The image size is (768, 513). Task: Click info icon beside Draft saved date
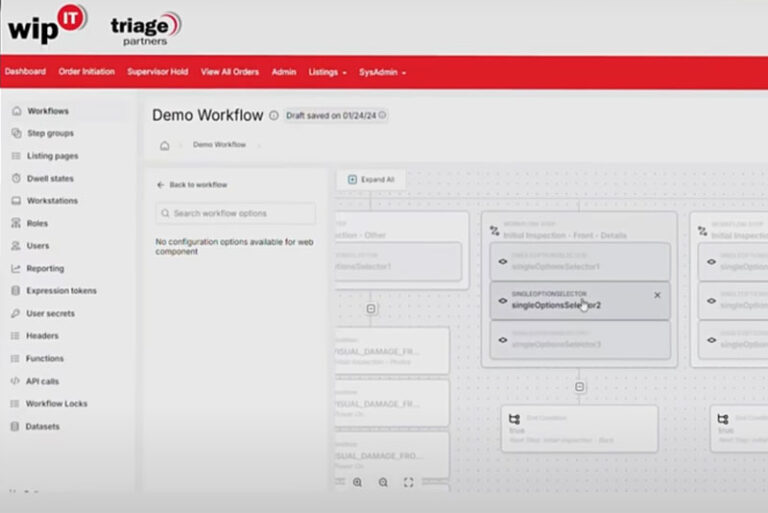(x=383, y=115)
